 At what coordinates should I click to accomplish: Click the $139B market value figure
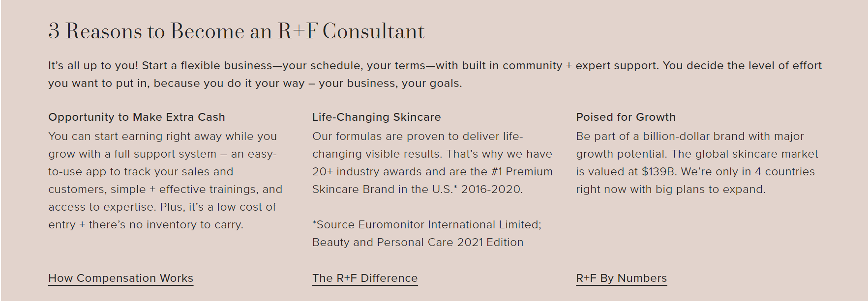(658, 171)
